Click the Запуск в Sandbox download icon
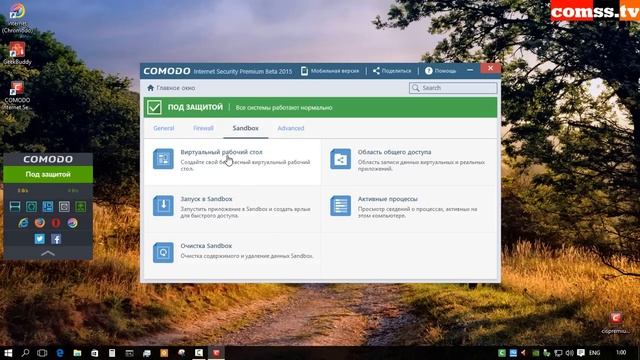Screen dimensions: 640x360 pos(163,205)
